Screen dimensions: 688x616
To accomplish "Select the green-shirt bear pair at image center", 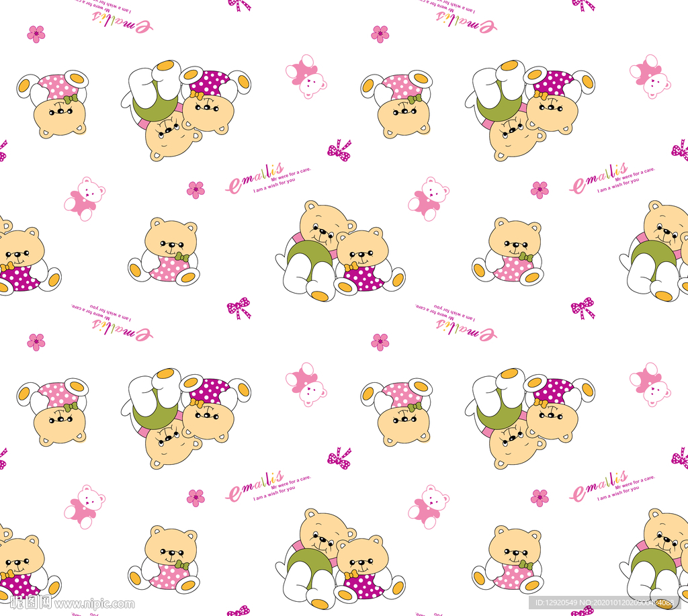I will 341,251.
